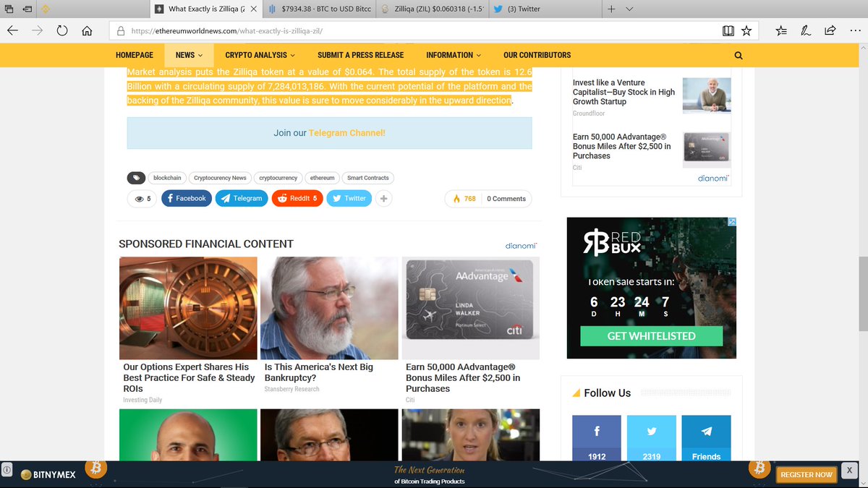Click GET WHITELISTED button
The width and height of the screenshot is (868, 488).
point(651,336)
